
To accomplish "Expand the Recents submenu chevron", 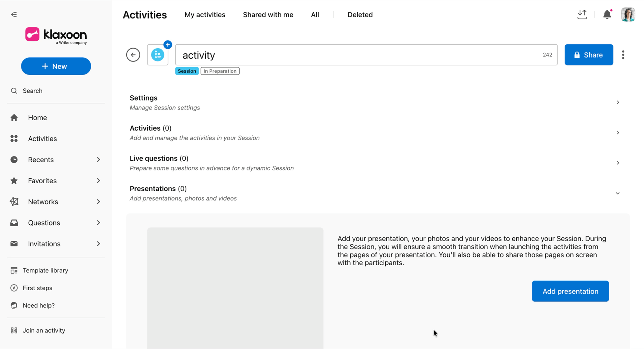I will coord(98,160).
